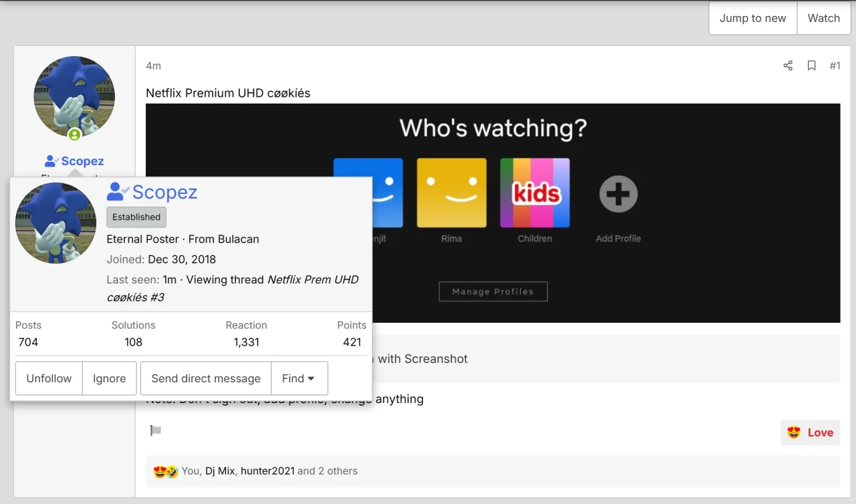
Task: Open hunter2021's profile from reactions
Action: (267, 471)
